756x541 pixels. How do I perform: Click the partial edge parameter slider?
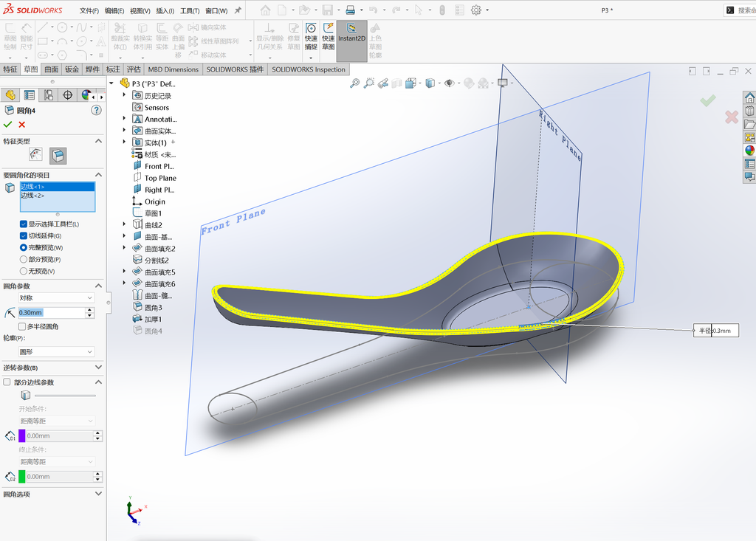[x=65, y=396]
